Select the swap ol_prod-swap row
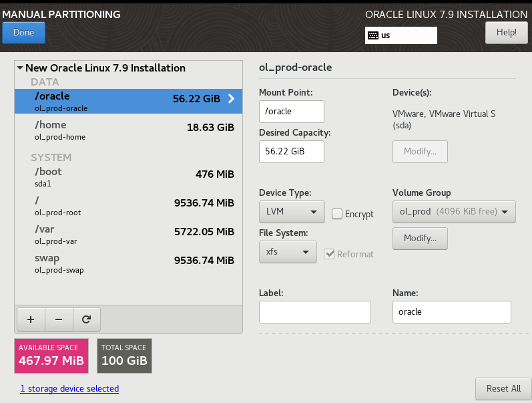This screenshot has width=532, height=403. pos(129,263)
